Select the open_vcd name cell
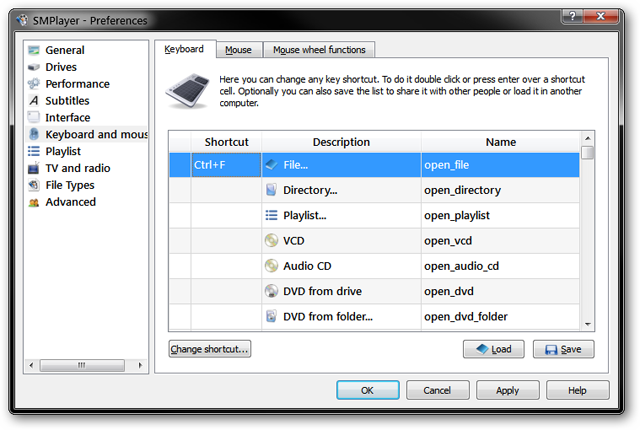 (500, 241)
